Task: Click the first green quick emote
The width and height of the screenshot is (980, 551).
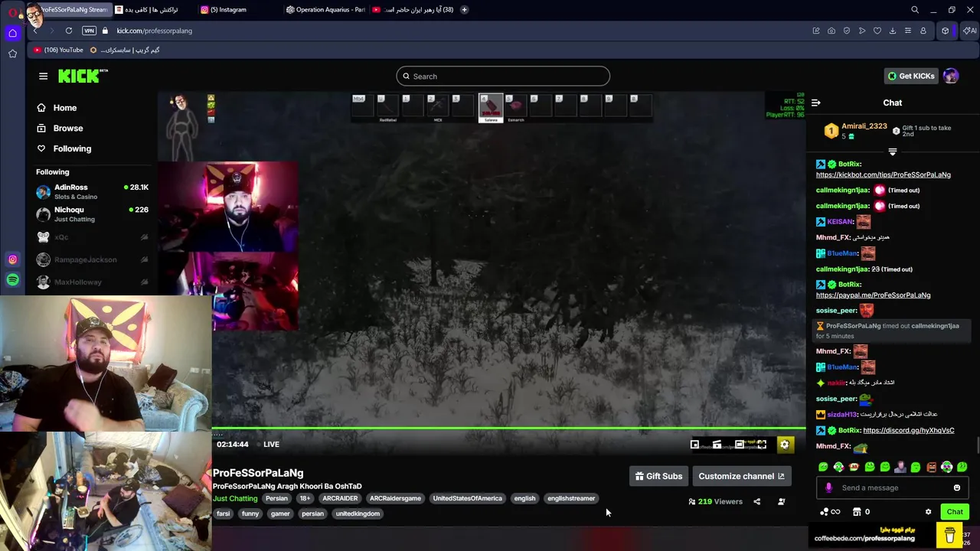Action: point(823,467)
